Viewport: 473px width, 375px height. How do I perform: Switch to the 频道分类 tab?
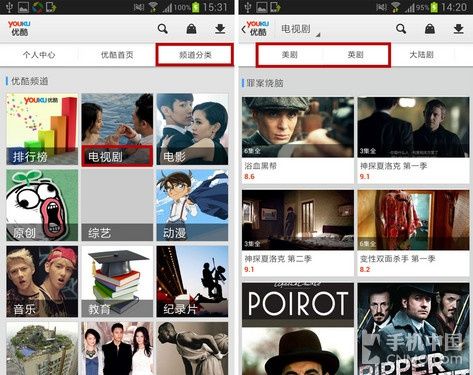click(x=195, y=55)
